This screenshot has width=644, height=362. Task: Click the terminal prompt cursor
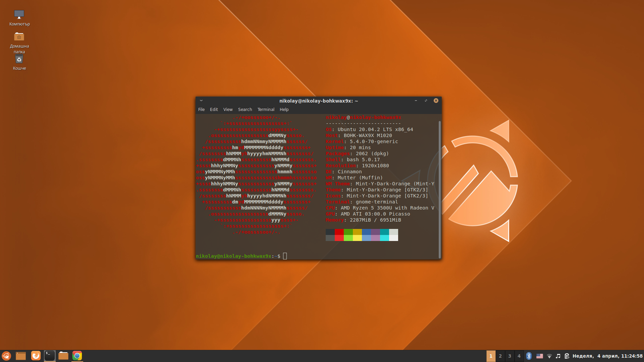pos(285,256)
